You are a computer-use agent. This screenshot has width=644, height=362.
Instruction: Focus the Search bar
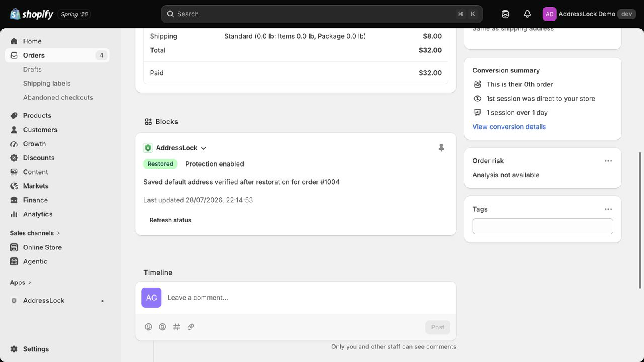pos(322,14)
